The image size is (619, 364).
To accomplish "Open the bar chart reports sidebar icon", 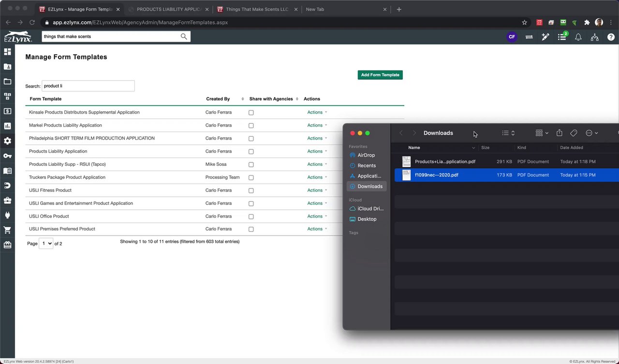I will tap(7, 126).
